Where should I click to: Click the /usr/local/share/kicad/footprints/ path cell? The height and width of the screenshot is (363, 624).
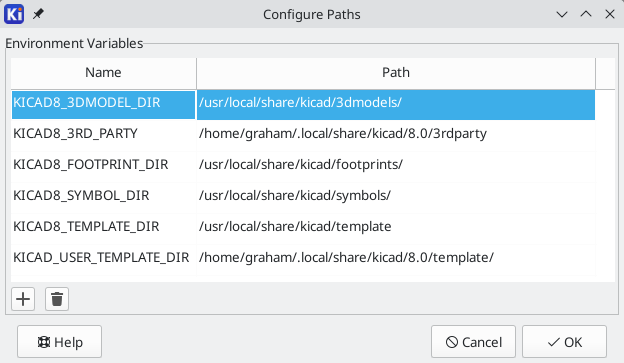[x=396, y=166]
